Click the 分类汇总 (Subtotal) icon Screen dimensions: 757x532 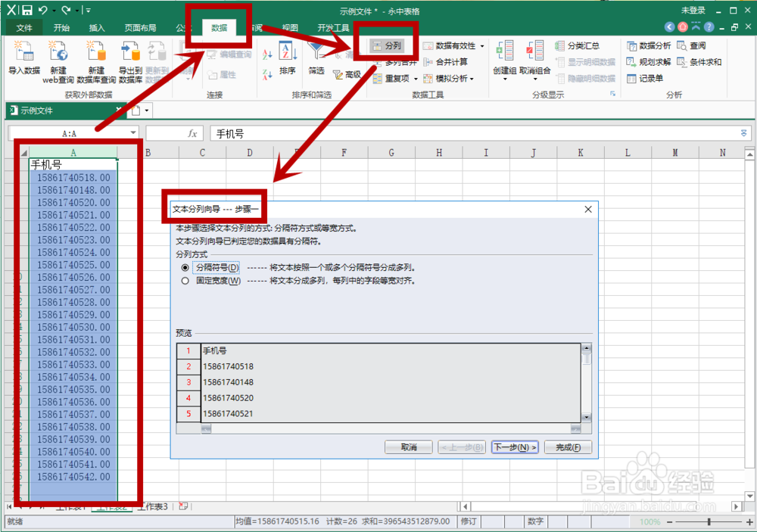[581, 45]
